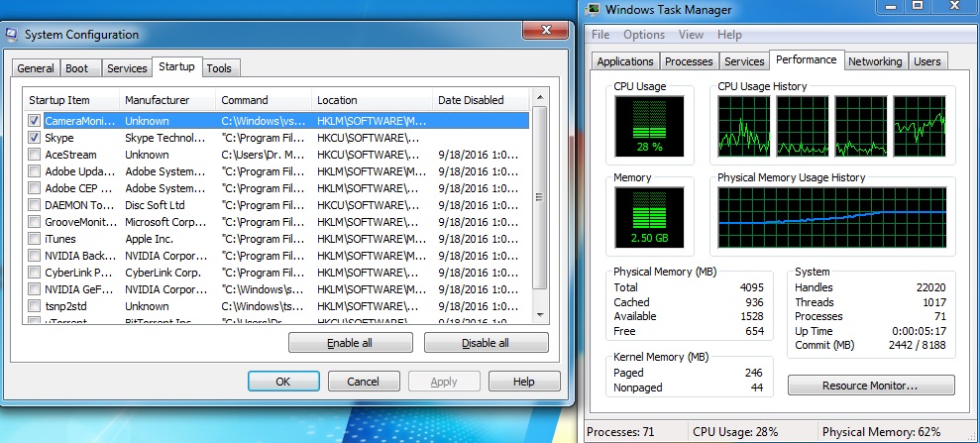The height and width of the screenshot is (443, 980).
Task: Tick the AceStream startup checkbox
Action: tap(35, 155)
